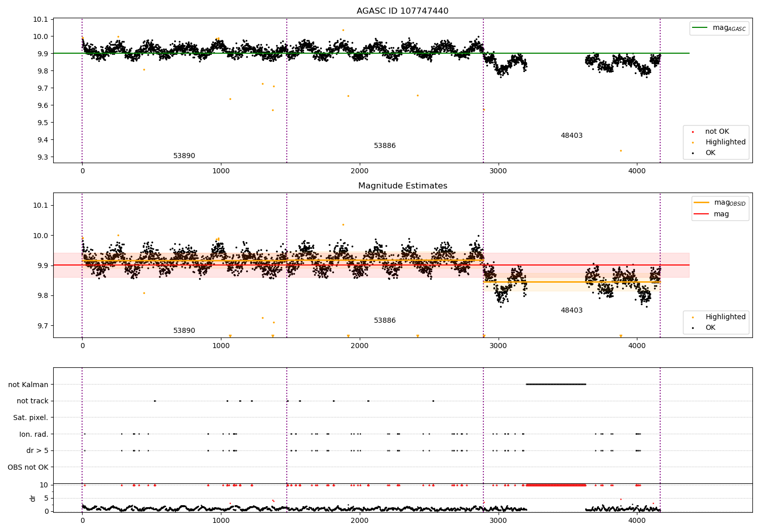Select "OK" in the AGASC ID plot legend
The width and height of the screenshot is (760, 532).
pyautogui.click(x=710, y=153)
